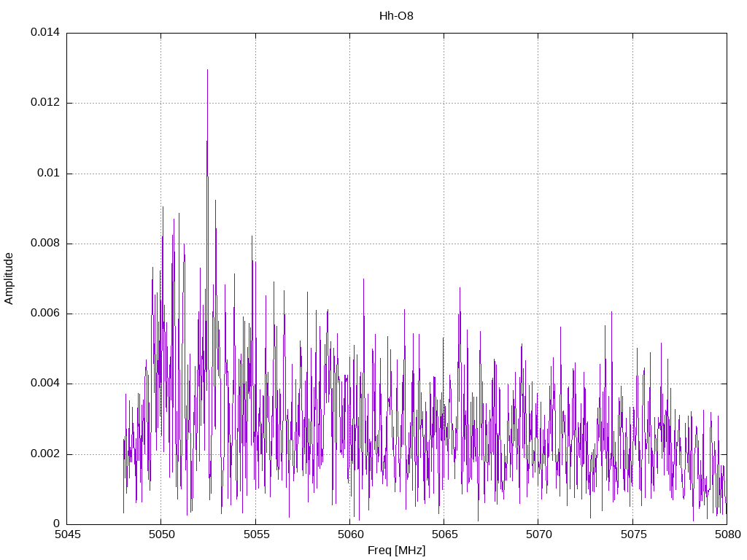The width and height of the screenshot is (747, 560).
Task: Click the 5050 x-axis tick label
Action: (x=161, y=534)
